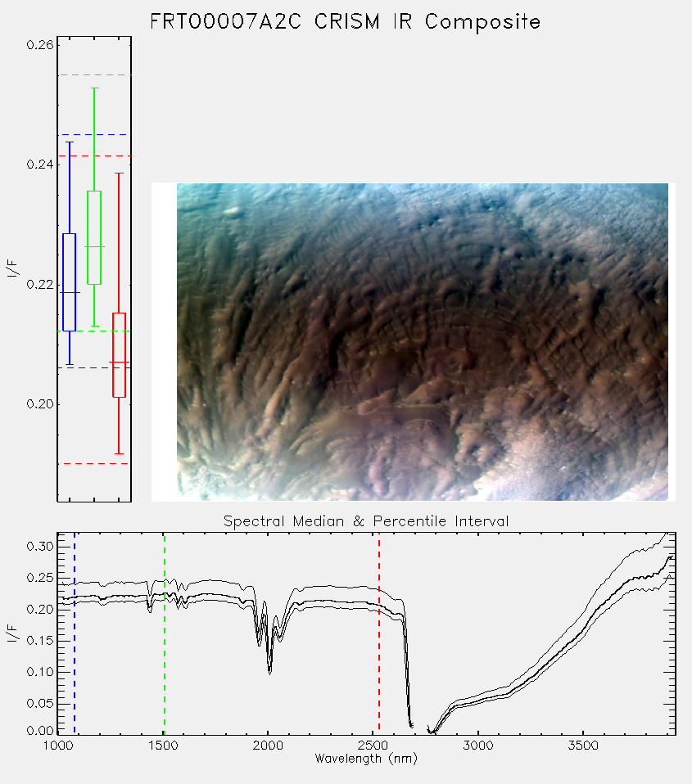This screenshot has width=692, height=784.
Task: Click the upper green dashed horizontal line
Action: click(94, 75)
